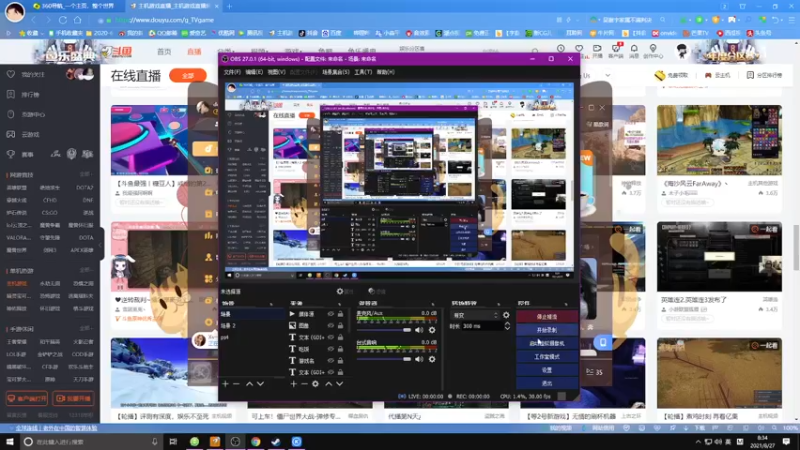Select the second scene in scenes list
The image size is (800, 450).
click(252, 326)
